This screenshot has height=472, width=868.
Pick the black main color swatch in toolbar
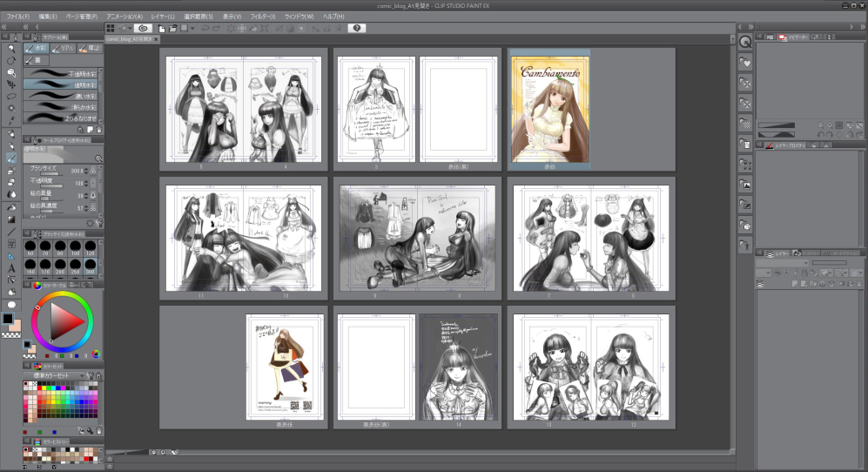click(x=8, y=318)
